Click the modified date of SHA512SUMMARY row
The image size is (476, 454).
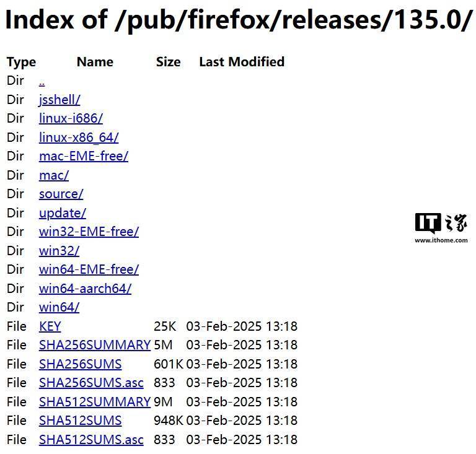(242, 402)
